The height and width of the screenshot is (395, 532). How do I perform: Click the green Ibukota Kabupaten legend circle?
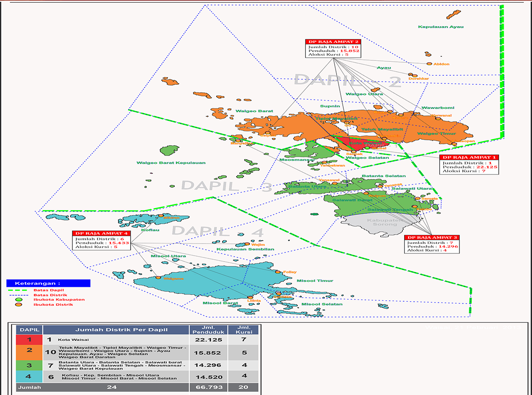click(x=19, y=299)
